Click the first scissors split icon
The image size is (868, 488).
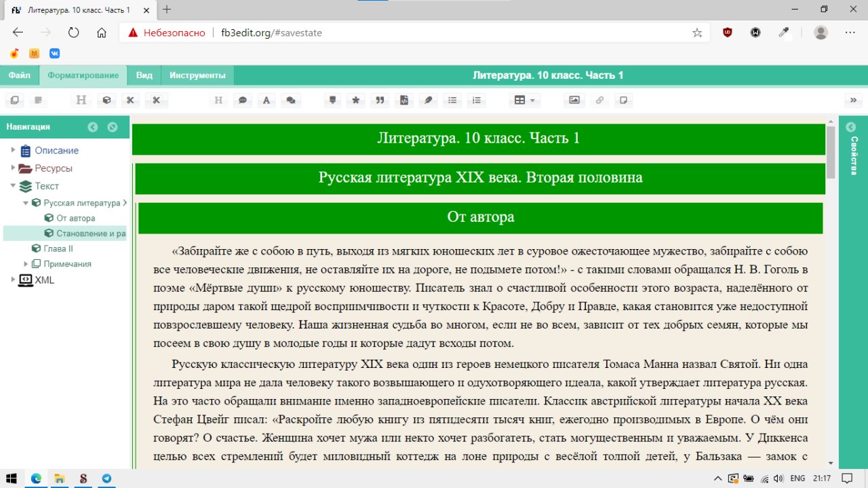(x=131, y=100)
